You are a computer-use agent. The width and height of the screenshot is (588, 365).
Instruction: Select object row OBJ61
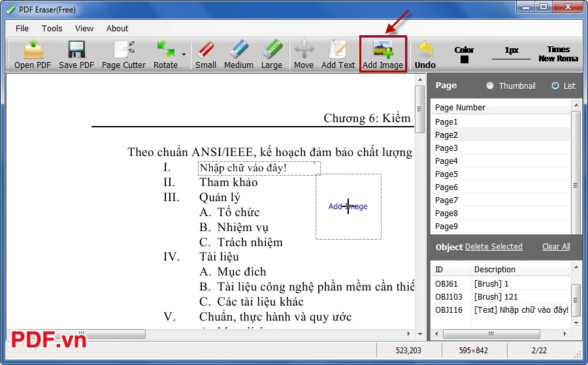tap(501, 283)
